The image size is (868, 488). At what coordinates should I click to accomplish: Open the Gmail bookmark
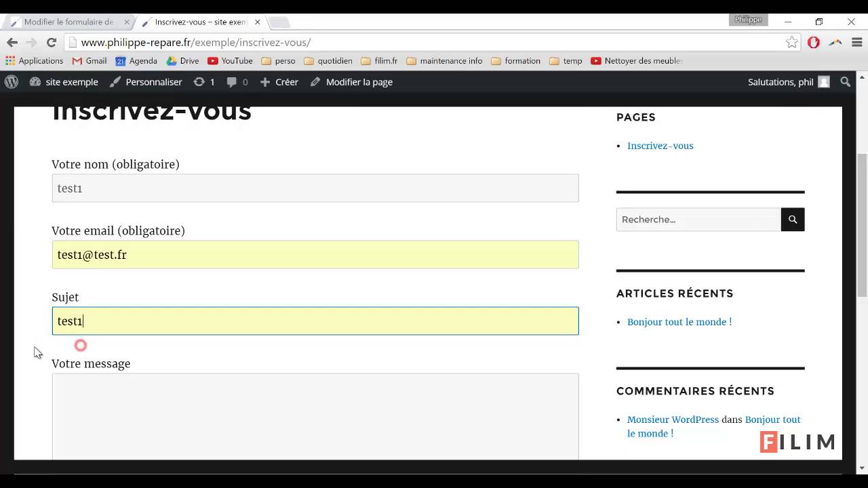point(90,61)
